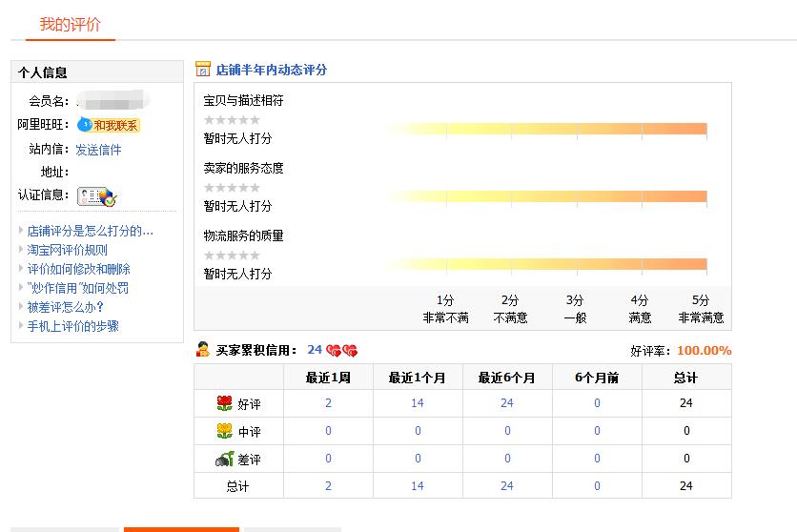Click the 好评率 100.00% value
Image resolution: width=797 pixels, height=532 pixels.
click(704, 350)
